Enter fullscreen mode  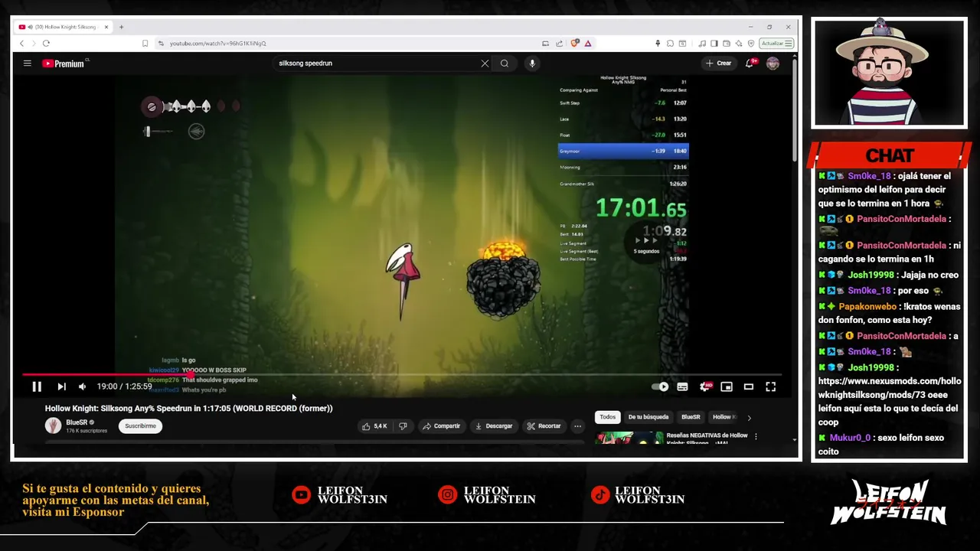pos(771,386)
